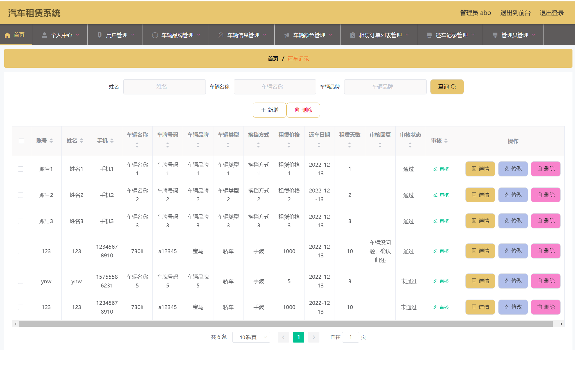The height and width of the screenshot is (392, 575).
Task: Check the checkbox for 账号1 row
Action: (x=21, y=169)
